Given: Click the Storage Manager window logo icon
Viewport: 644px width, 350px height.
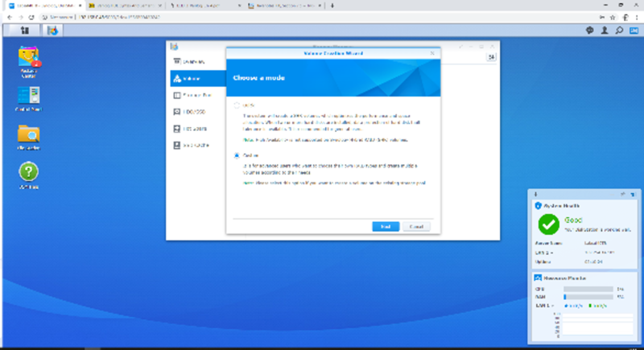Looking at the screenshot, I should coord(174,47).
